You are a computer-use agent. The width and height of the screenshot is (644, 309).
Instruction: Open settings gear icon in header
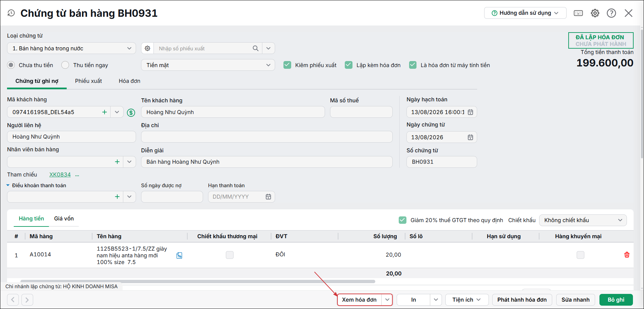(595, 13)
